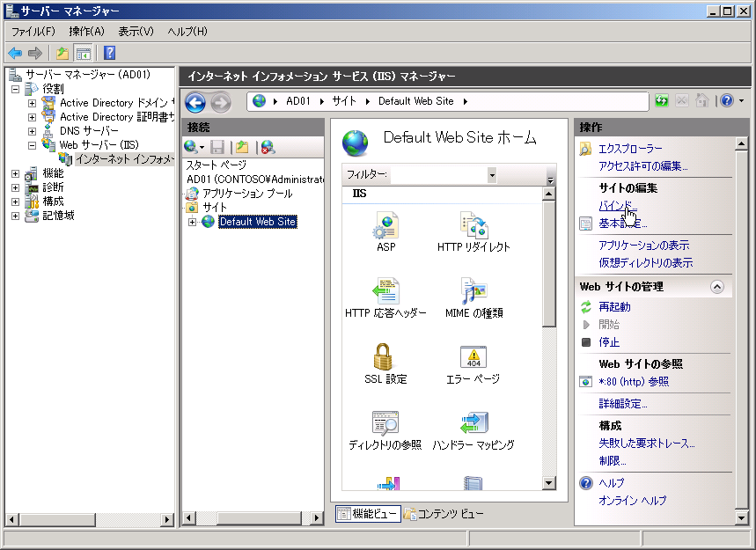Open the ファイル(F) menu

[33, 32]
